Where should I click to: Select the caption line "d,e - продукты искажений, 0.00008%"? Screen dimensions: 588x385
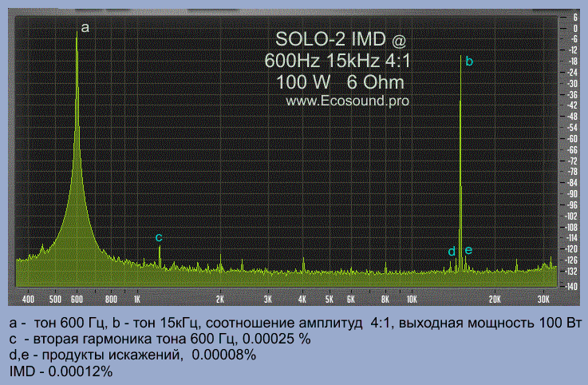132,355
